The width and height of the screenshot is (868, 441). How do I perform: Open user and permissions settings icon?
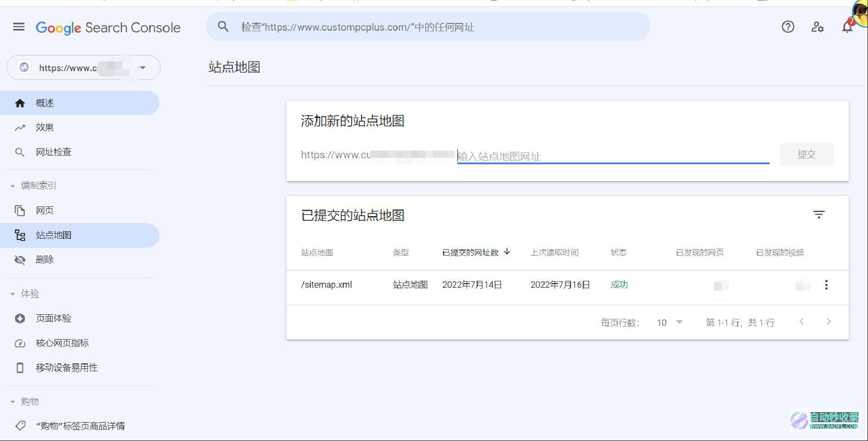817,27
